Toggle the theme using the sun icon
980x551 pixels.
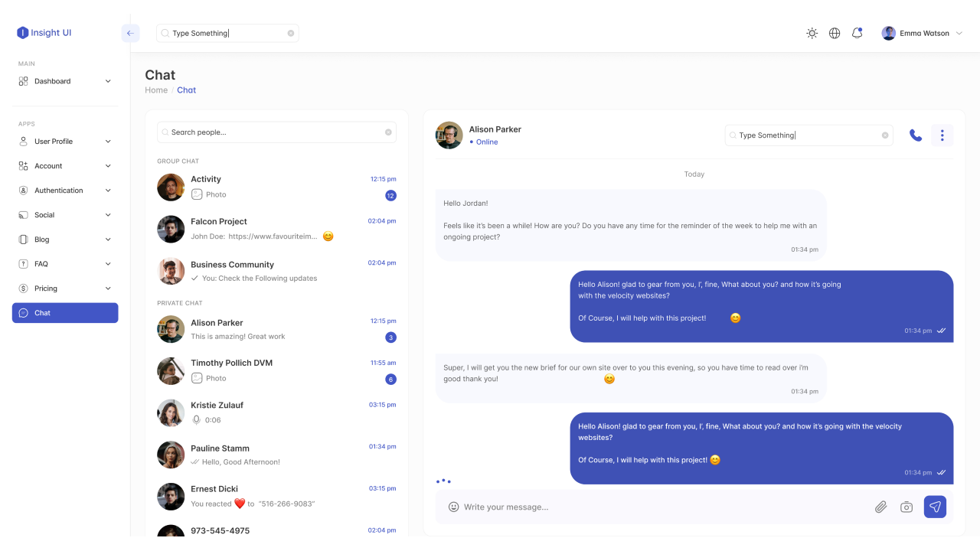[812, 33]
